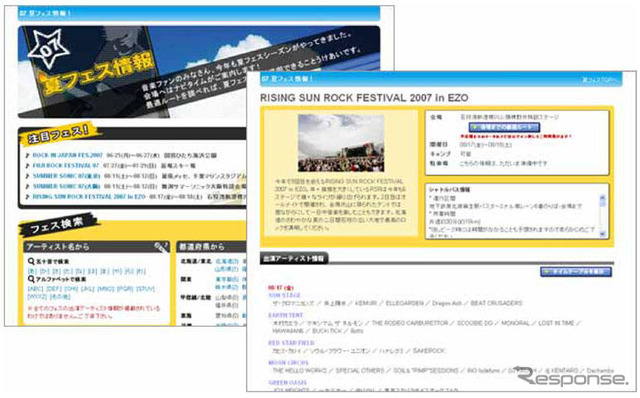Viewport: 640px width, 398px height.
Task: Click THE HELLO WORKS artist name
Action: [x=300, y=371]
